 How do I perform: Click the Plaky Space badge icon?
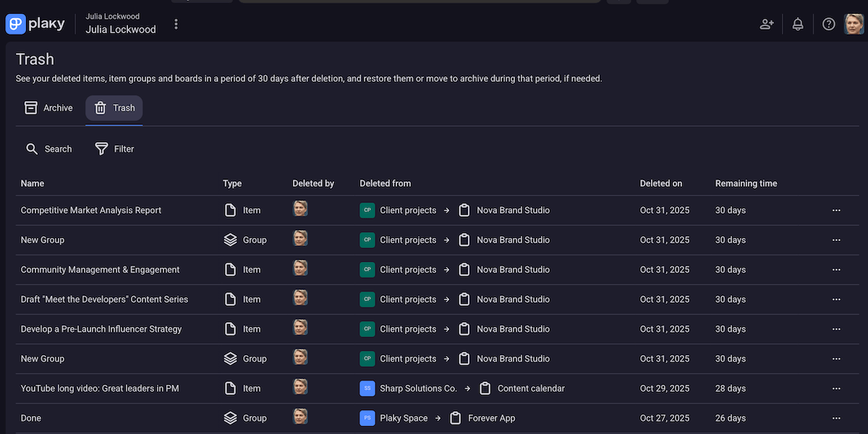(367, 418)
